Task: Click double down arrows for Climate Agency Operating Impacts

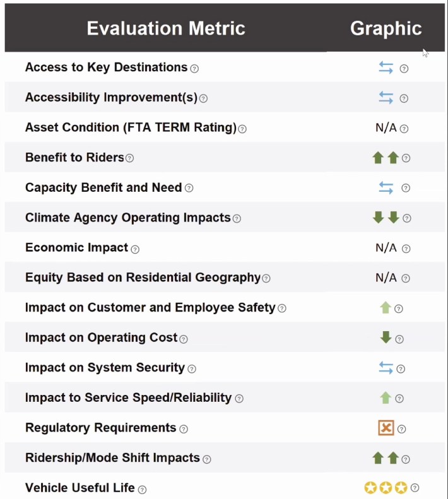Action: point(386,218)
